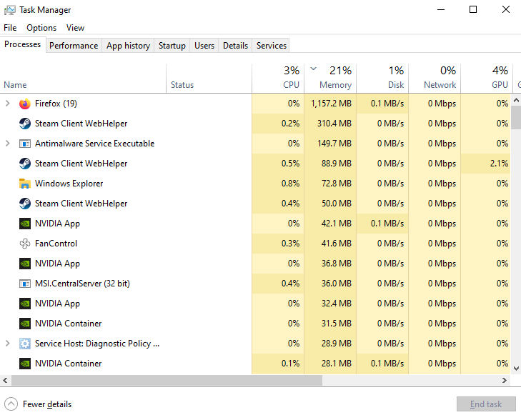Select the FanControl process name

[56, 244]
